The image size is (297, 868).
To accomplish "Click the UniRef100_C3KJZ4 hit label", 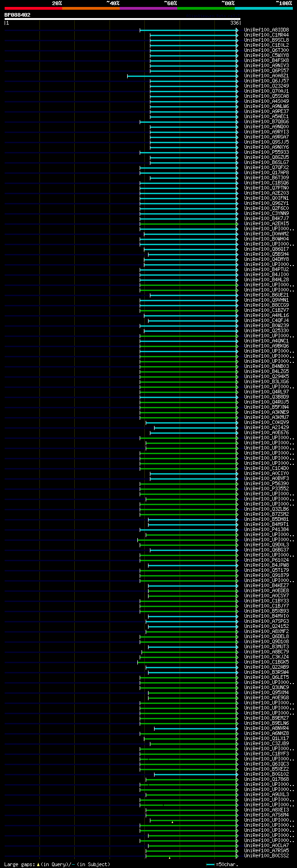I will [266, 657].
